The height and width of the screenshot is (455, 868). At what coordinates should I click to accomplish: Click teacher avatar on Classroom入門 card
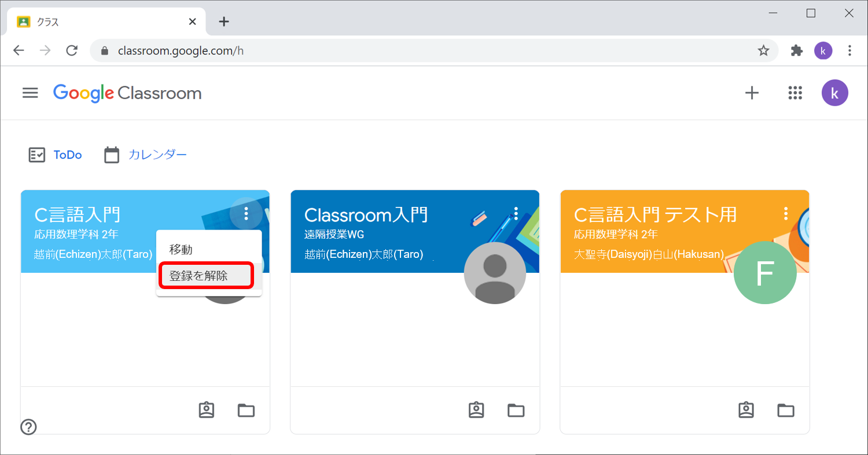coord(495,273)
